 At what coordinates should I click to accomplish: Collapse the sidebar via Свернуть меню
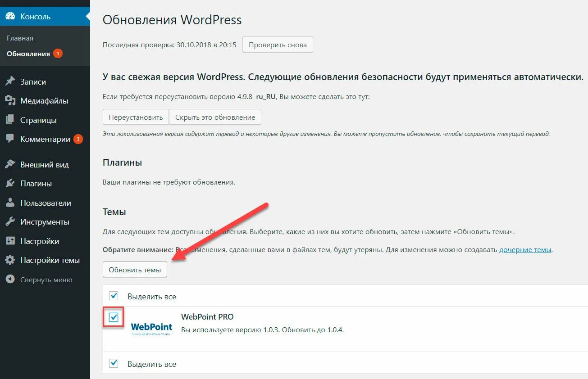tap(45, 280)
